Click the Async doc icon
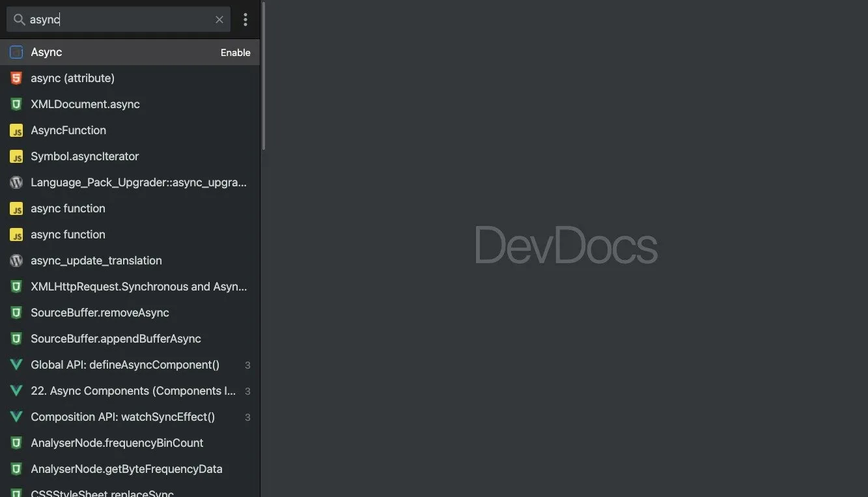 [16, 52]
